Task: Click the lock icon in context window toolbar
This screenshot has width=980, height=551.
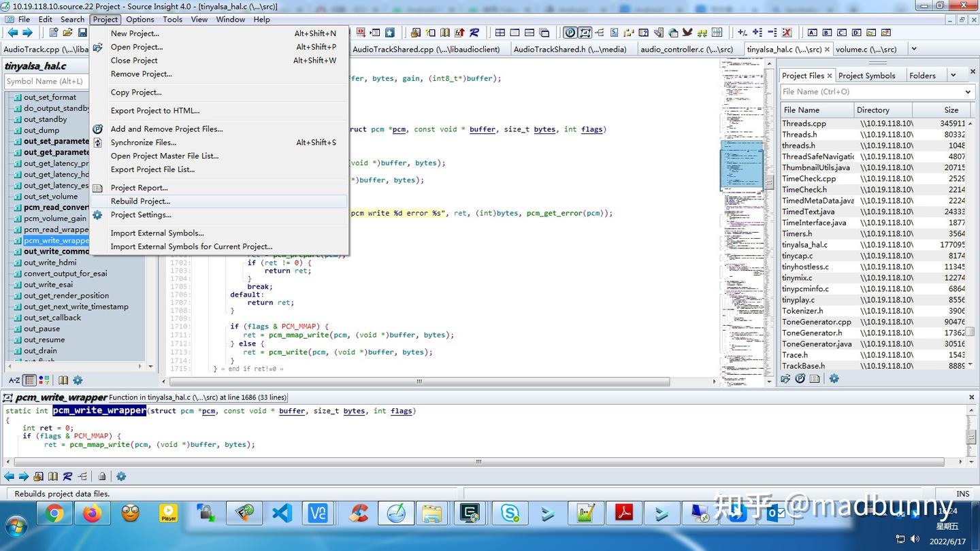Action: (101, 477)
